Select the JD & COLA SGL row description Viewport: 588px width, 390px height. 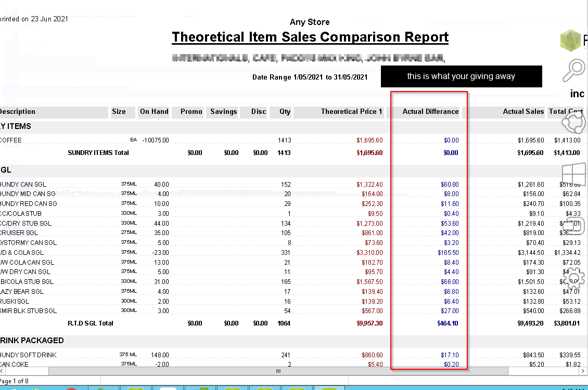22,253
